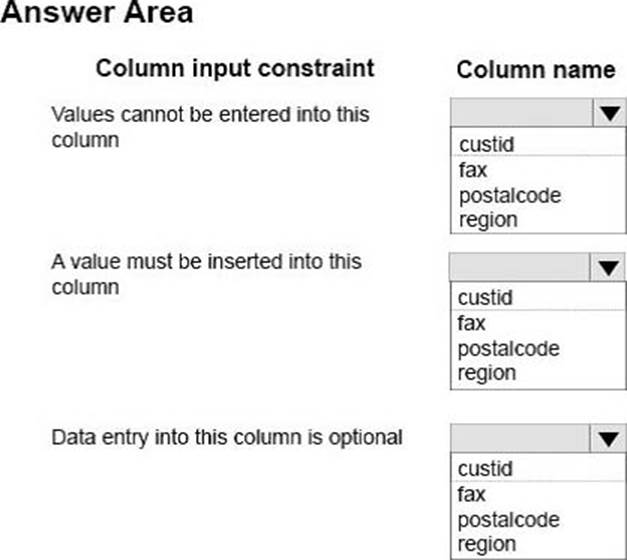Click the first combo box selection field

coord(520,115)
